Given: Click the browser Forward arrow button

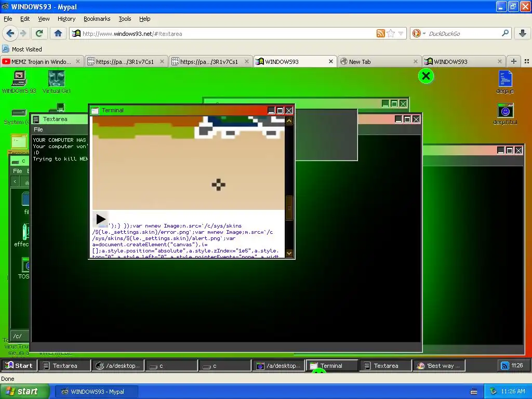Looking at the screenshot, I should pos(23,33).
